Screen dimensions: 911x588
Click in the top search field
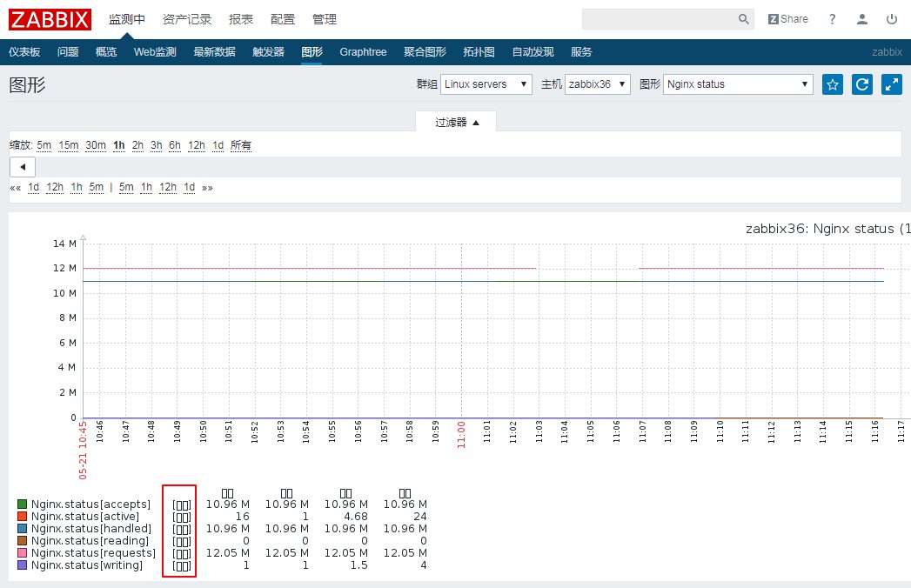click(x=659, y=19)
